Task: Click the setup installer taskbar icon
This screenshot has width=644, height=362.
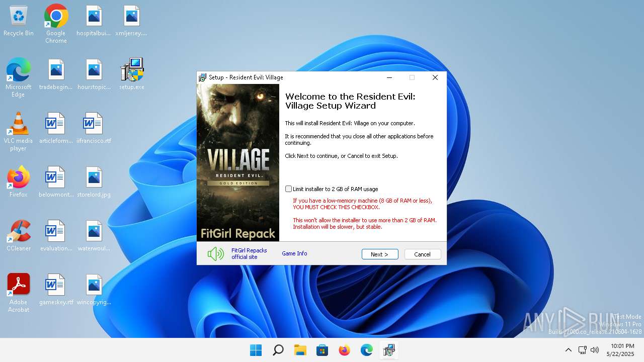Action: [x=389, y=350]
